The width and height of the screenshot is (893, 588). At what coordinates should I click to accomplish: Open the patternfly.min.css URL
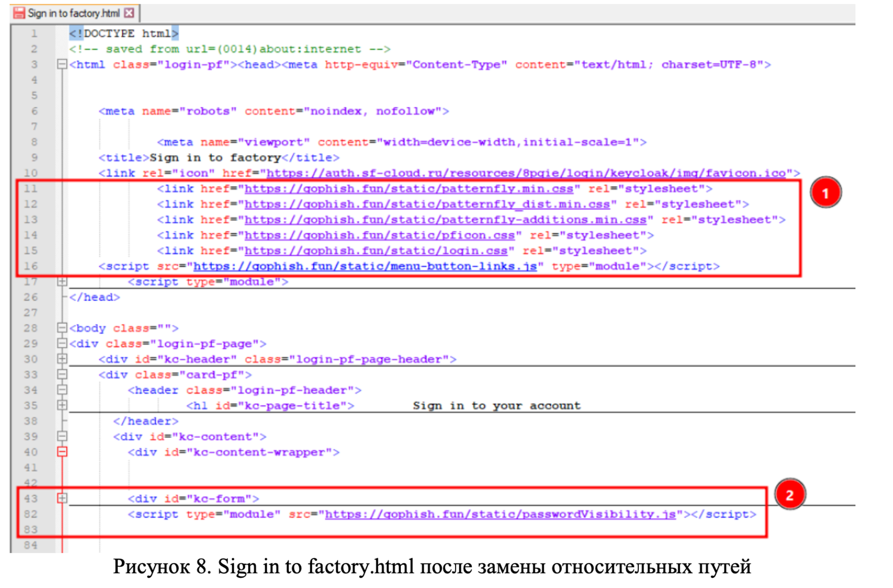pyautogui.click(x=409, y=189)
